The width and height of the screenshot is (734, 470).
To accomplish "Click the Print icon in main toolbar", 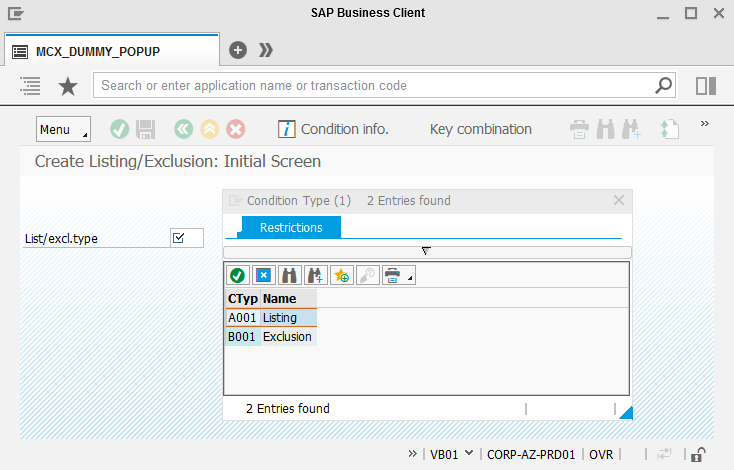I will coord(580,129).
